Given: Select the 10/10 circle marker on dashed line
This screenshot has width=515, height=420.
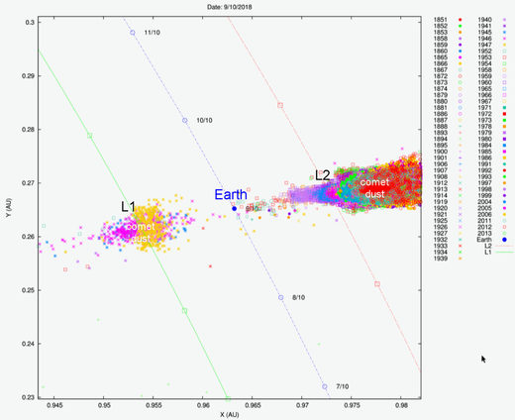Looking at the screenshot, I should (185, 121).
